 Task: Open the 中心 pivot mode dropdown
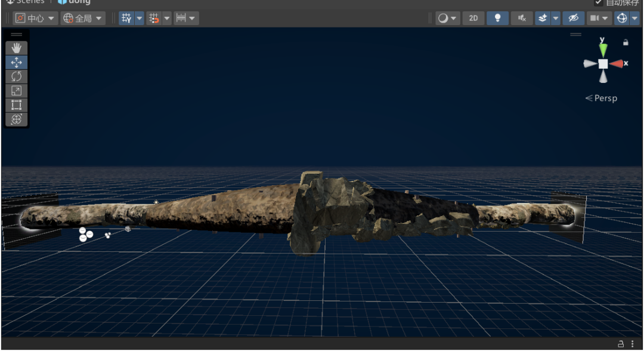point(35,18)
